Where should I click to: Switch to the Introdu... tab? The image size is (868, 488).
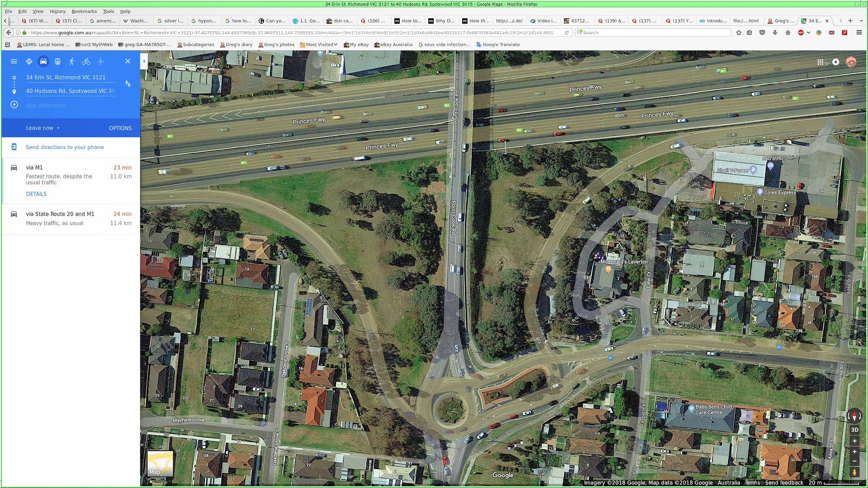tap(713, 20)
